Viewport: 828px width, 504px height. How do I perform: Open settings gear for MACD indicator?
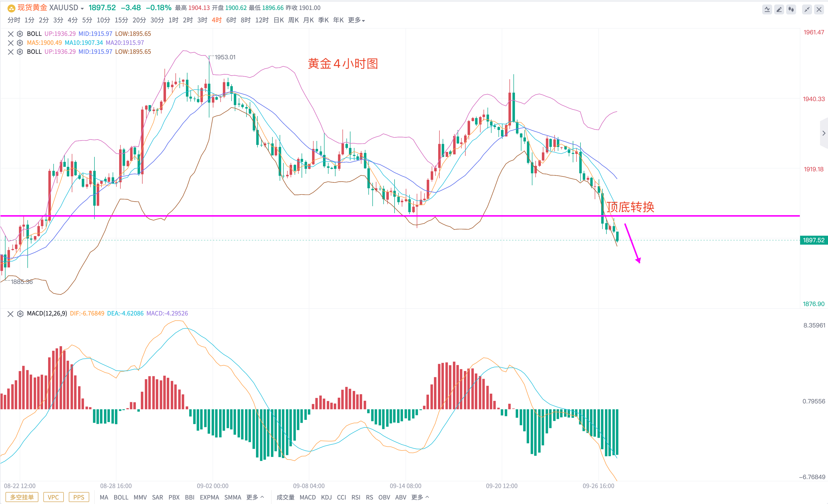20,314
